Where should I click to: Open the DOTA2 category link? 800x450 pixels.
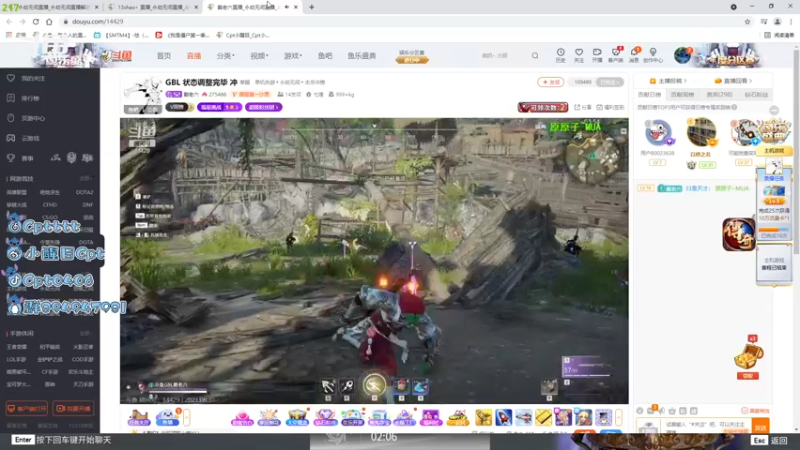(x=84, y=192)
